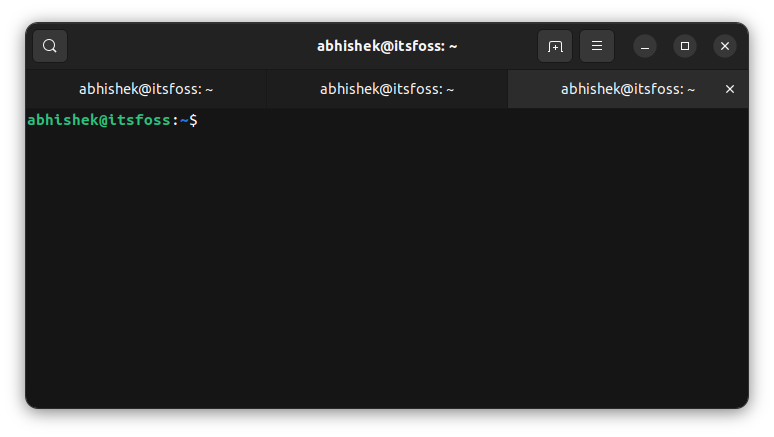Open the hamburger main menu
Viewport: 774px width, 437px height.
(x=597, y=46)
